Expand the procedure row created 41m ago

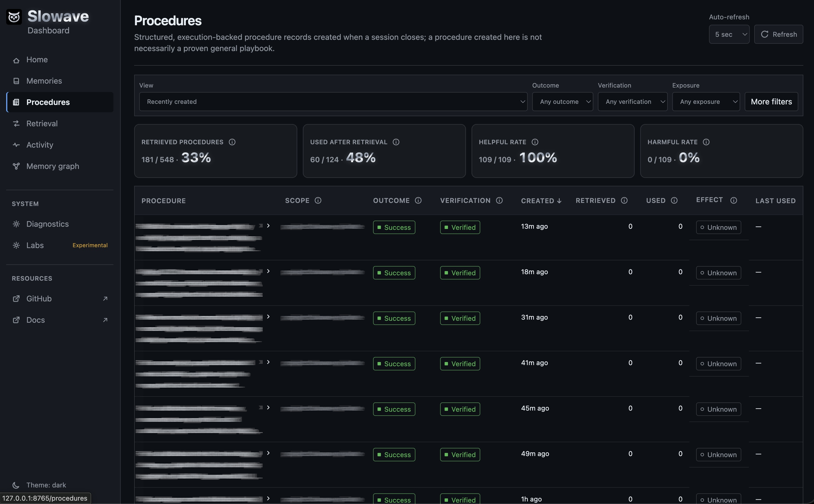tap(268, 362)
